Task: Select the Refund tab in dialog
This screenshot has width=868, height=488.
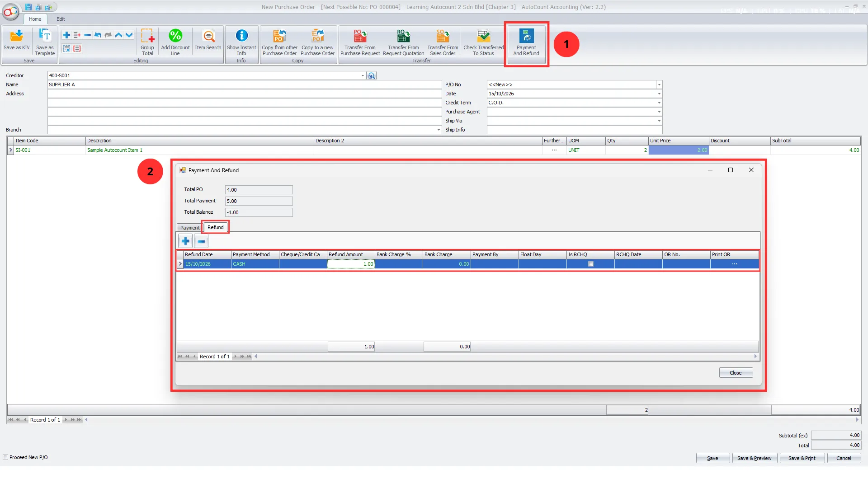Action: click(x=216, y=227)
